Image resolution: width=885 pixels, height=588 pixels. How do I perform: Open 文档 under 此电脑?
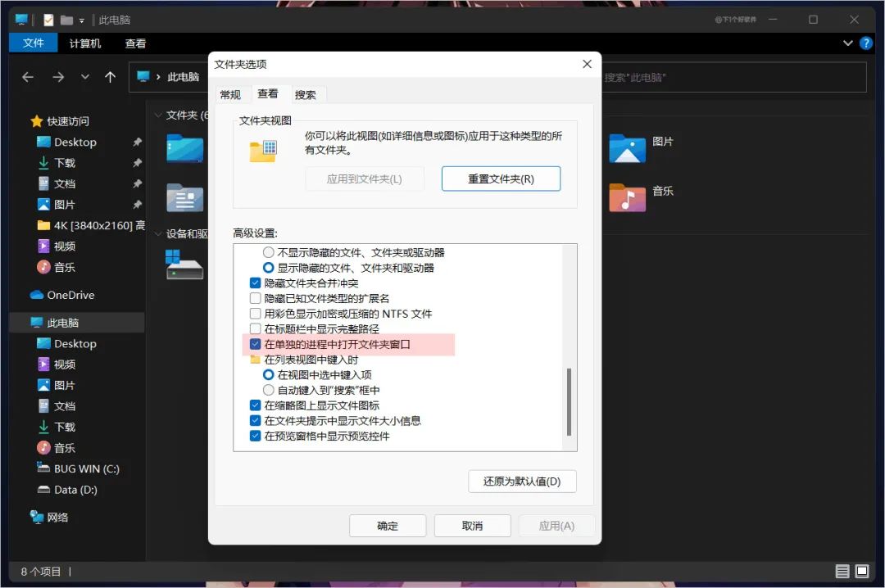pyautogui.click(x=65, y=406)
